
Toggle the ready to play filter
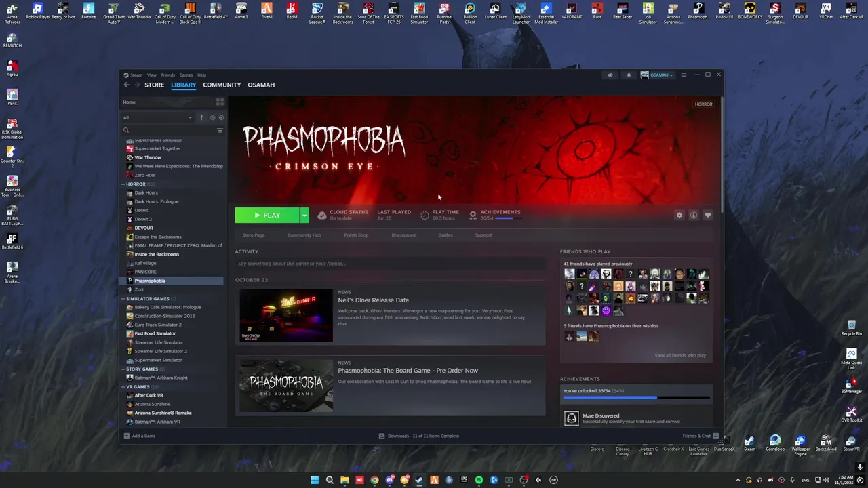click(221, 118)
